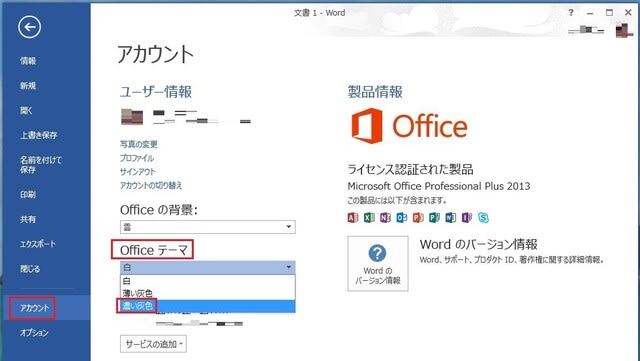The width and height of the screenshot is (640, 361).
Task: Go back using the circular arrow button
Action: [x=29, y=27]
